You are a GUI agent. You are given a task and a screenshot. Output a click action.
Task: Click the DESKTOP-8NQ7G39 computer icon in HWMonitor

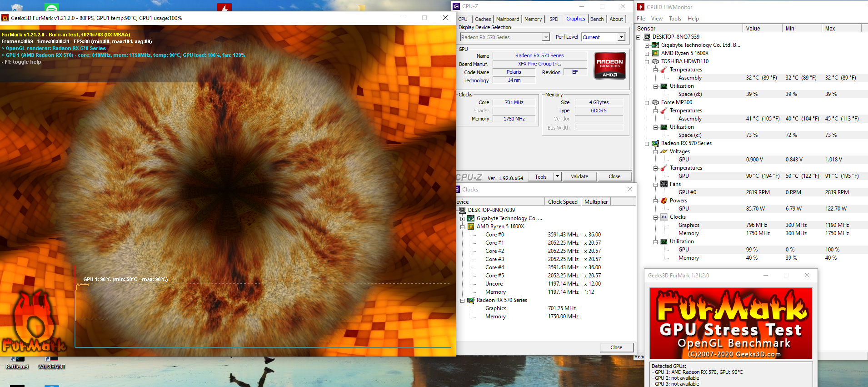coord(647,37)
